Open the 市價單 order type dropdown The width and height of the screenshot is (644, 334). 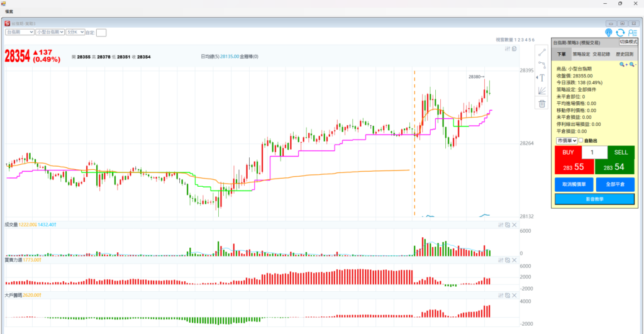[x=566, y=141]
